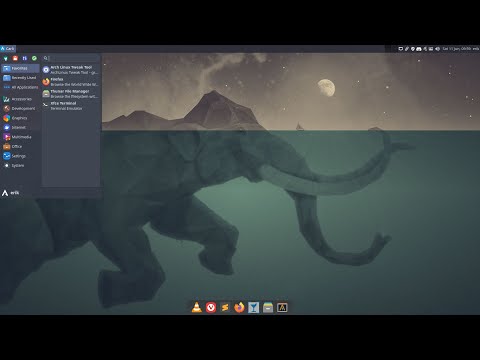Screen dimensions: 480x360
Task: Select the Recently Used category
Action: click(20, 78)
